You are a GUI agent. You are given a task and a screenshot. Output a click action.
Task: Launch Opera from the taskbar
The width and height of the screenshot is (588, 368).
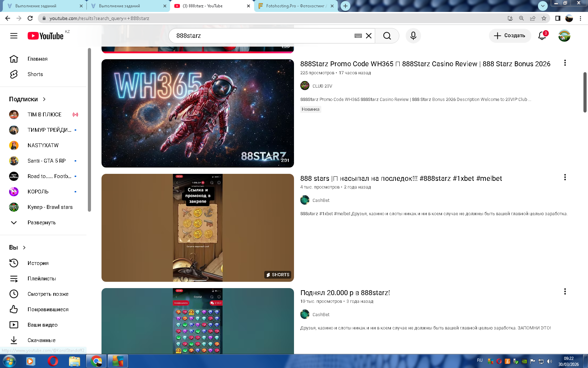pos(53,361)
